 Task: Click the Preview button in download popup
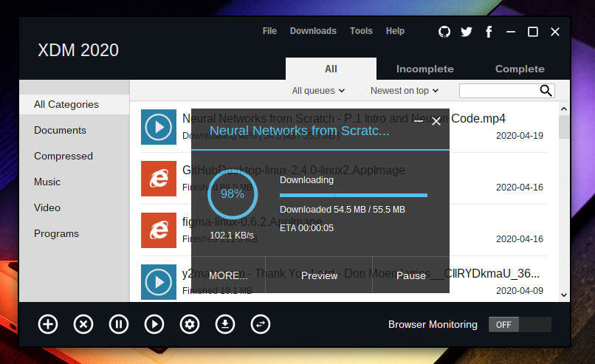319,275
